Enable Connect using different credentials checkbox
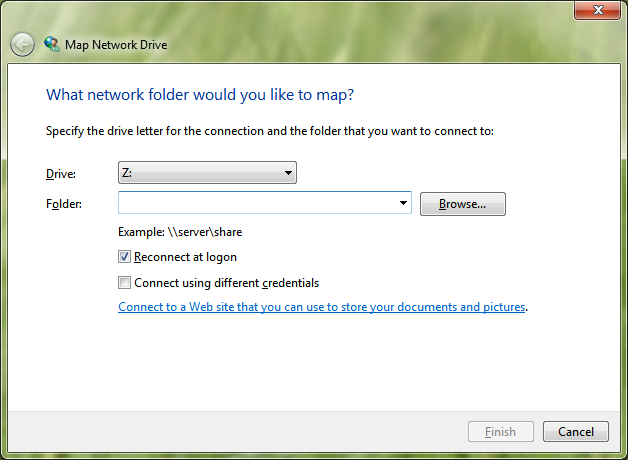 pyautogui.click(x=124, y=283)
